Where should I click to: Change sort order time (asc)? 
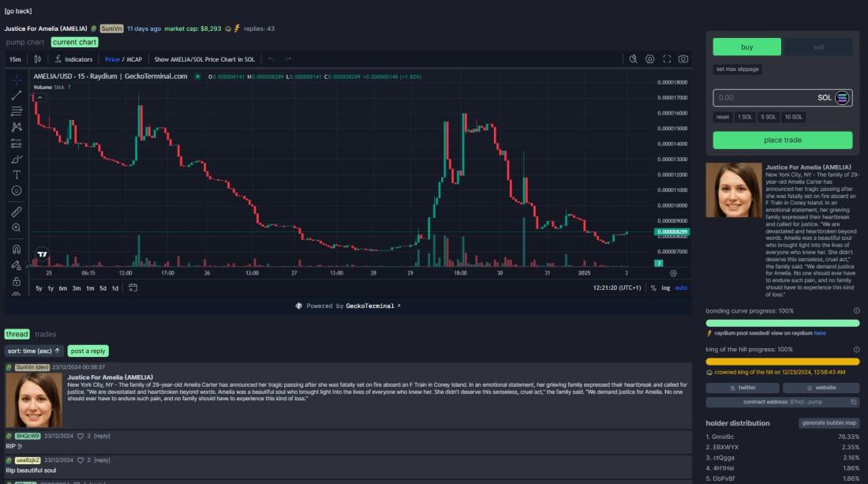pyautogui.click(x=34, y=351)
